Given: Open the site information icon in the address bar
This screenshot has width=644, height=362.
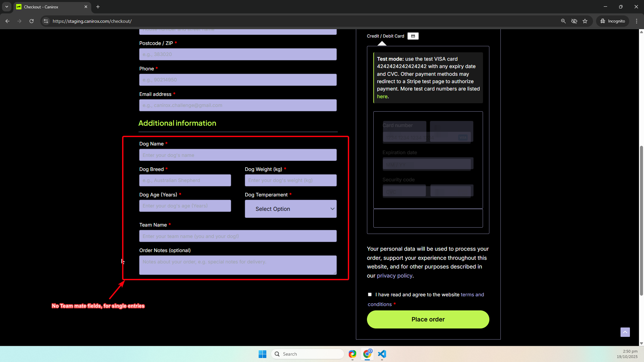Looking at the screenshot, I should (x=46, y=21).
